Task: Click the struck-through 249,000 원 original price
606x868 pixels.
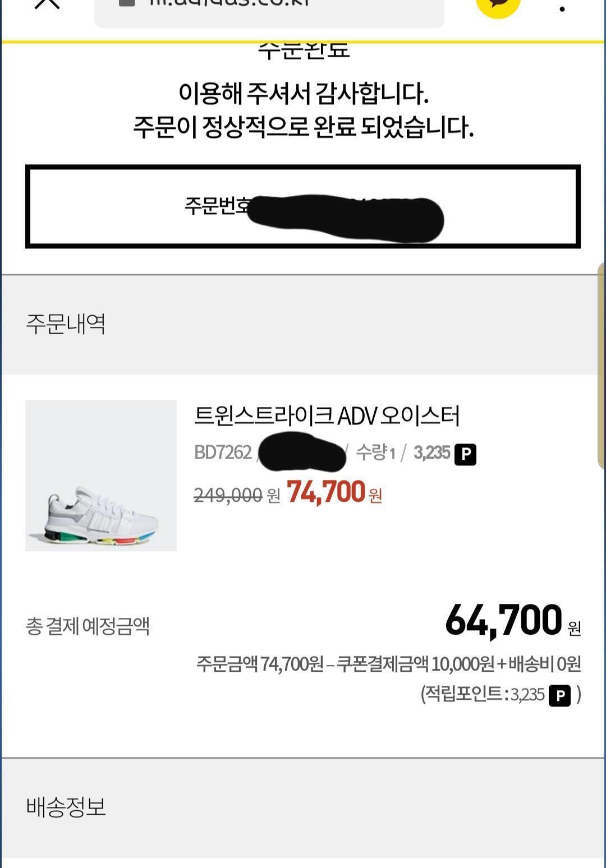Action: pyautogui.click(x=237, y=495)
